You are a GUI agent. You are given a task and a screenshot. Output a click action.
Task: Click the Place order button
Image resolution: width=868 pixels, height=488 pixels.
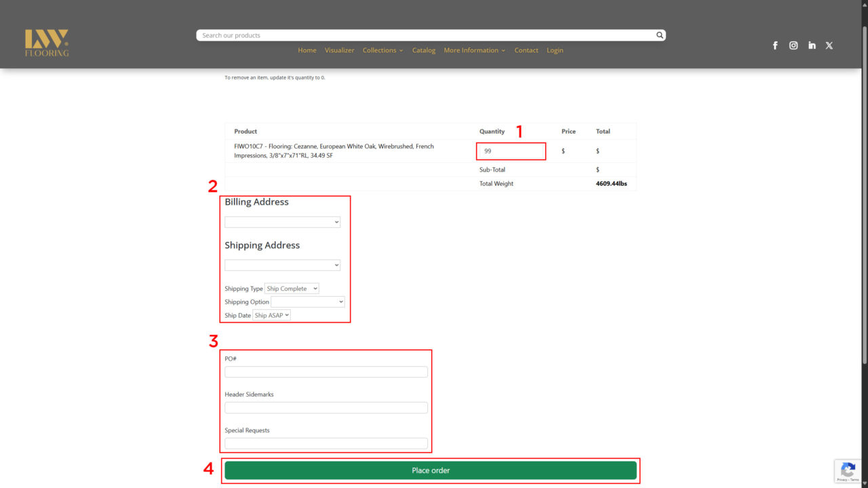(x=431, y=470)
